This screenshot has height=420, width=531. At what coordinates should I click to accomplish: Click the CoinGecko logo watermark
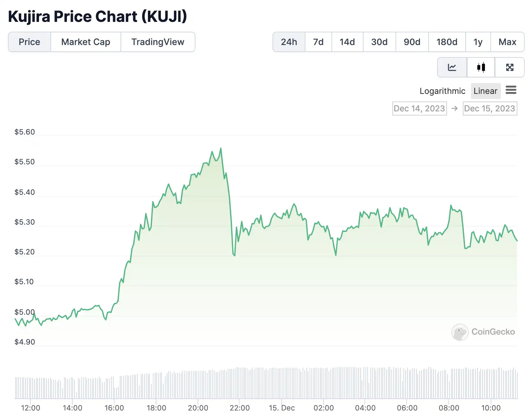point(483,332)
